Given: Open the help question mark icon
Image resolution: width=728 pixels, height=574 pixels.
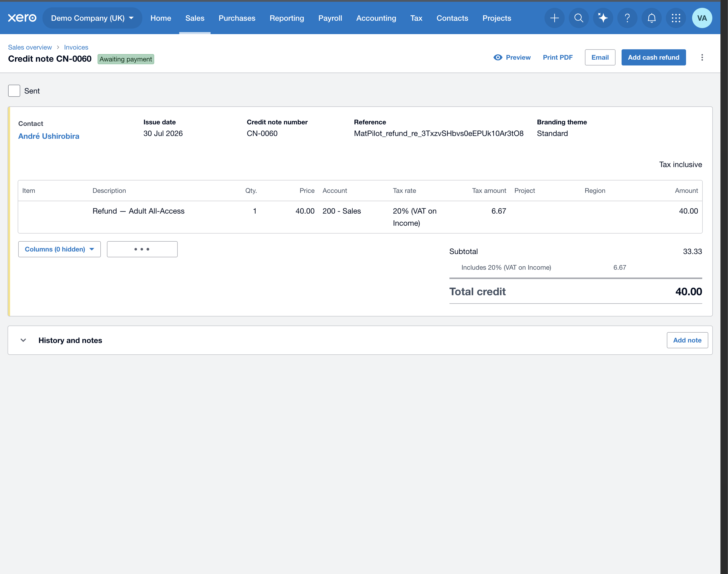Looking at the screenshot, I should pos(627,18).
